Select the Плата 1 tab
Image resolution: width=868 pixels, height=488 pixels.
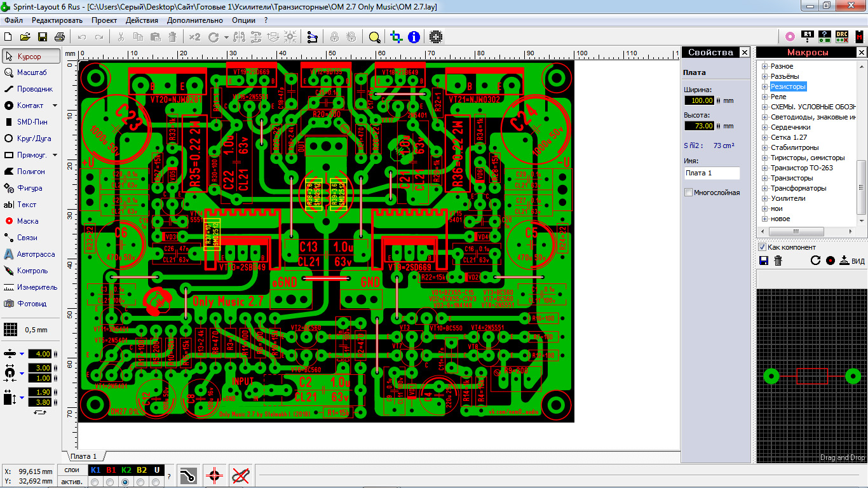pyautogui.click(x=83, y=456)
